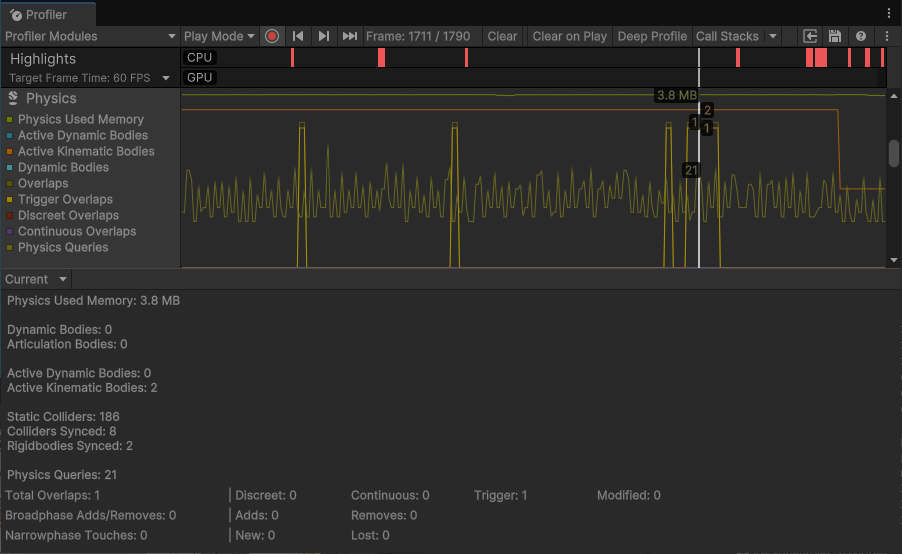This screenshot has height=554, width=902.
Task: Click the record profiling button
Action: coord(272,36)
